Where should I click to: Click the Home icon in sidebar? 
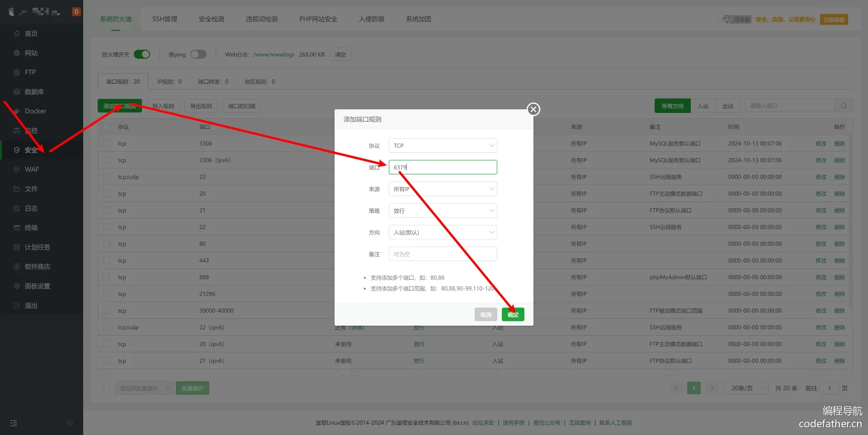point(17,33)
